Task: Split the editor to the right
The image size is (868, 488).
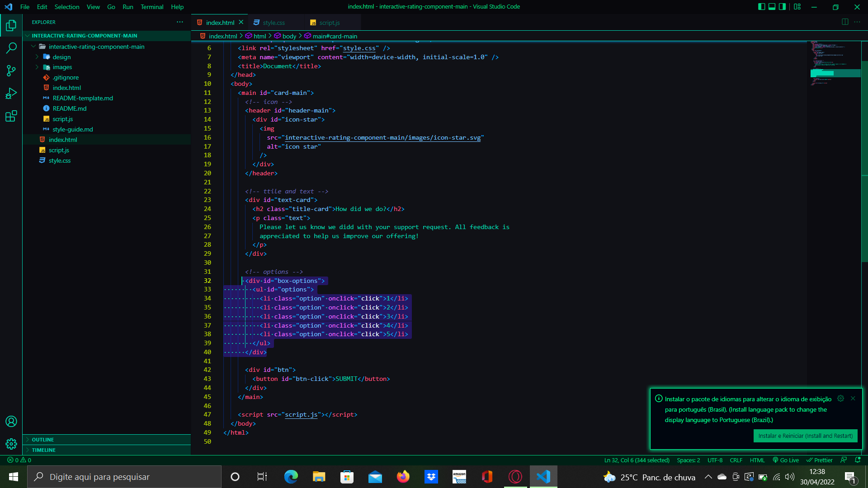Action: pos(845,22)
